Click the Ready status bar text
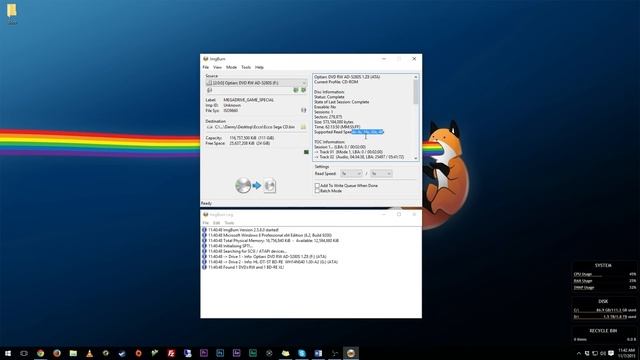This screenshot has height=360, width=640. coord(206,203)
